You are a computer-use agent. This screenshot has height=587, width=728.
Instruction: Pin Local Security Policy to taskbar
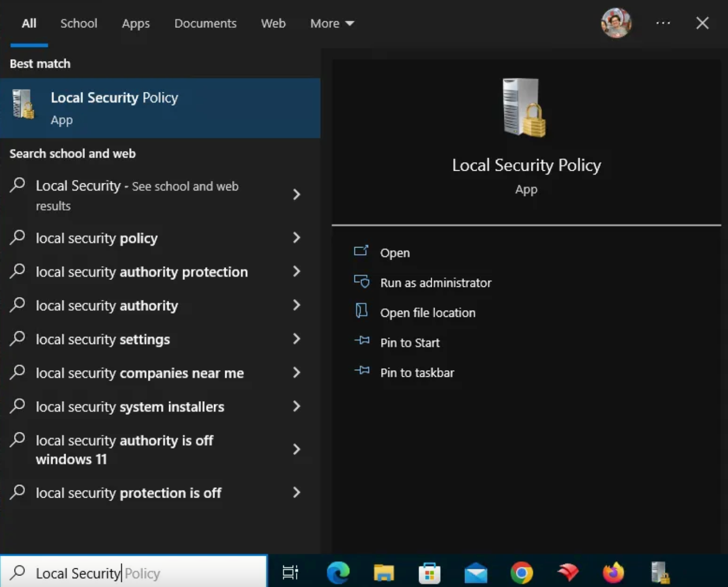click(x=417, y=372)
